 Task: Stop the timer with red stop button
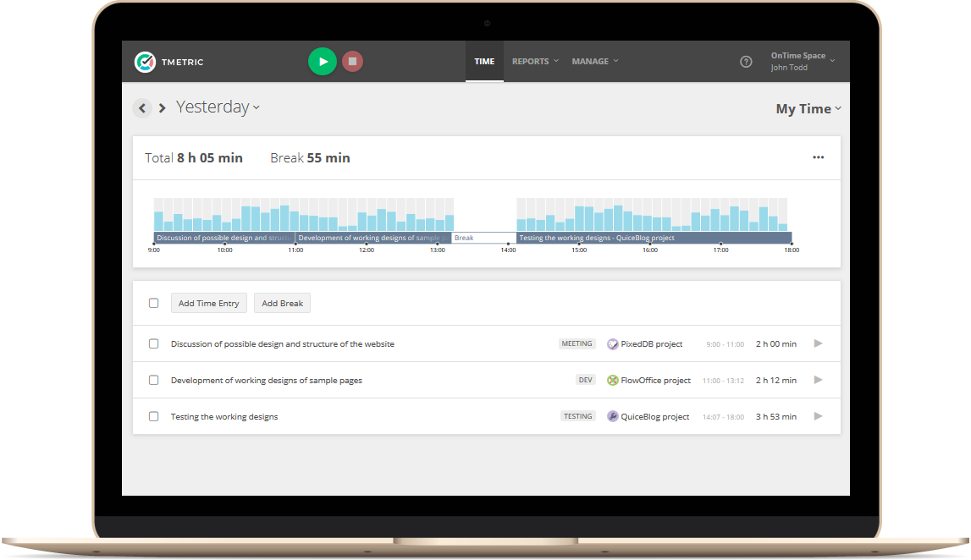point(352,61)
